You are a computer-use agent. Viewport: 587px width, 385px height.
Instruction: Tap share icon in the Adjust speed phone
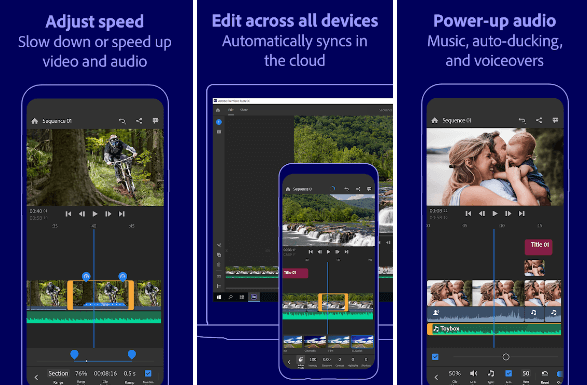[x=139, y=121]
